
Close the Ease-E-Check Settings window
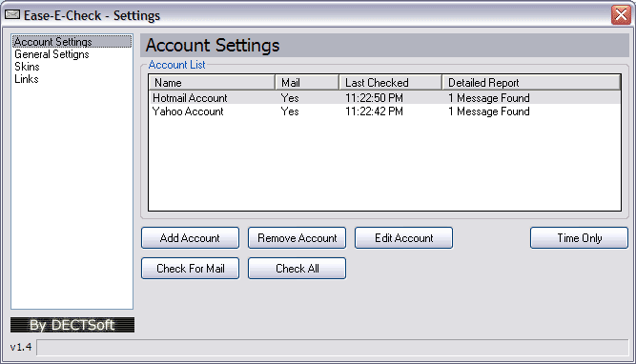621,15
